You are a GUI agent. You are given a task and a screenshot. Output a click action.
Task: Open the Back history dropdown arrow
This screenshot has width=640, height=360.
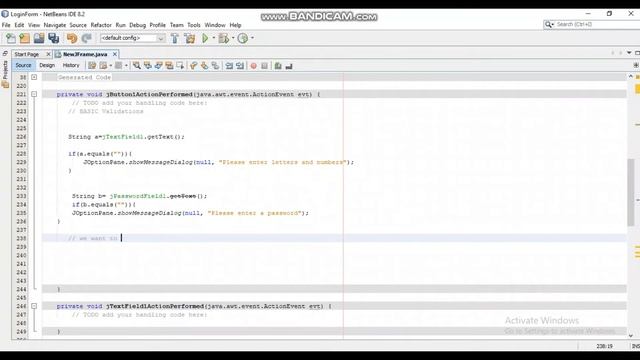tap(111, 66)
